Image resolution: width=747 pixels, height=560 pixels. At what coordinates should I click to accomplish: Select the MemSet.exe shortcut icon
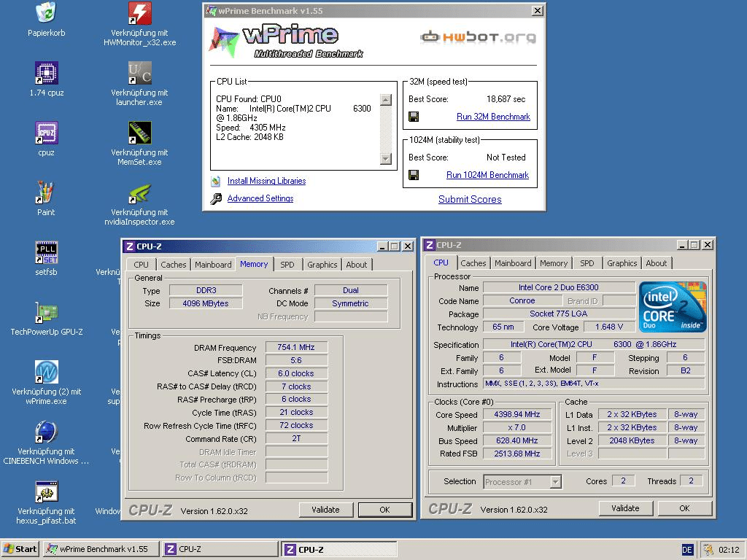point(139,133)
